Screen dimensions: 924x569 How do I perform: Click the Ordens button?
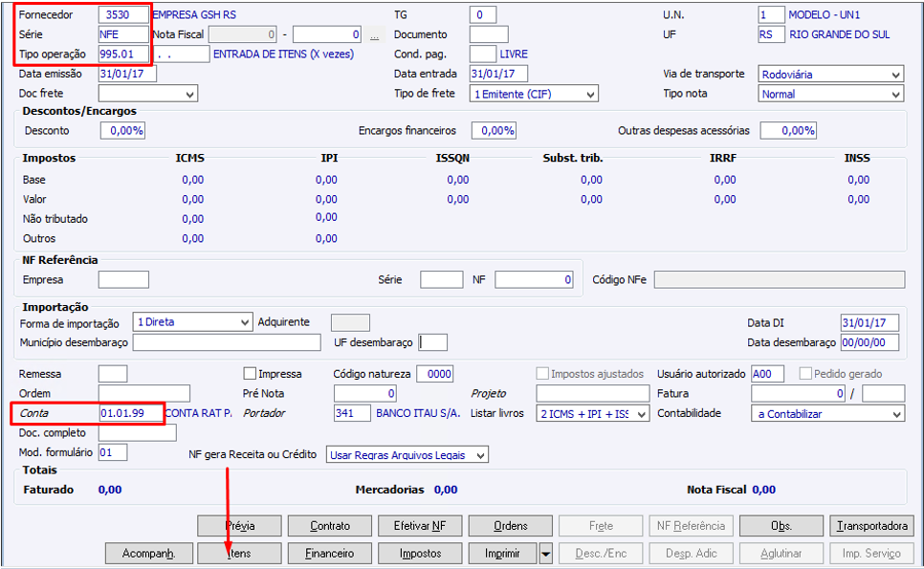(x=511, y=526)
